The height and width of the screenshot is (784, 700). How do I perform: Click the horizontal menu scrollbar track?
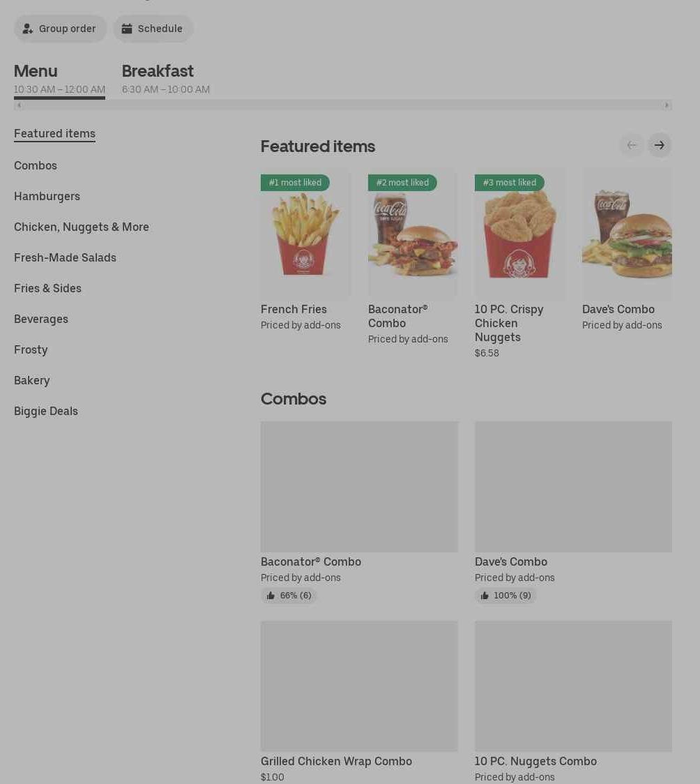(x=343, y=105)
